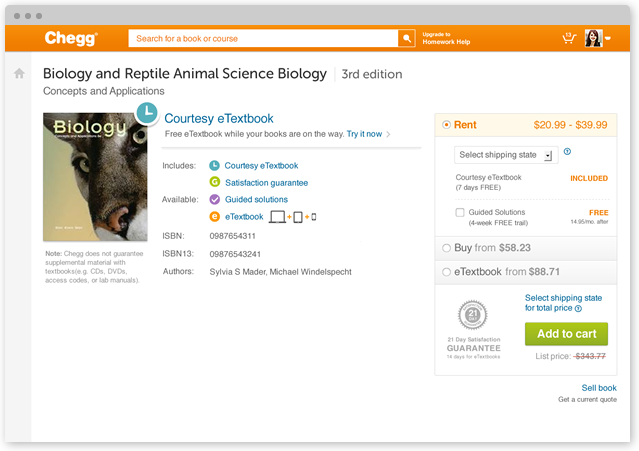Click the Courtesy eTextbook clock icon in Includes
Image resolution: width=639 pixels, height=451 pixels.
214,165
